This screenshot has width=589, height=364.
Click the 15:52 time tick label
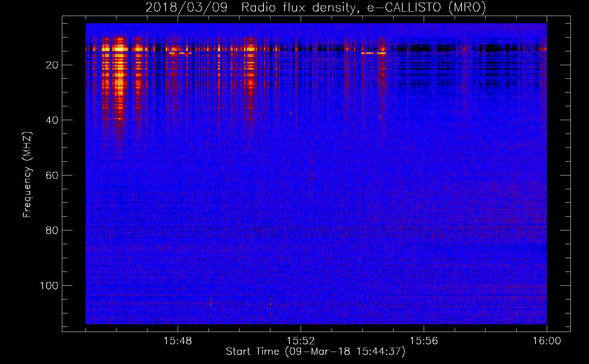[301, 341]
